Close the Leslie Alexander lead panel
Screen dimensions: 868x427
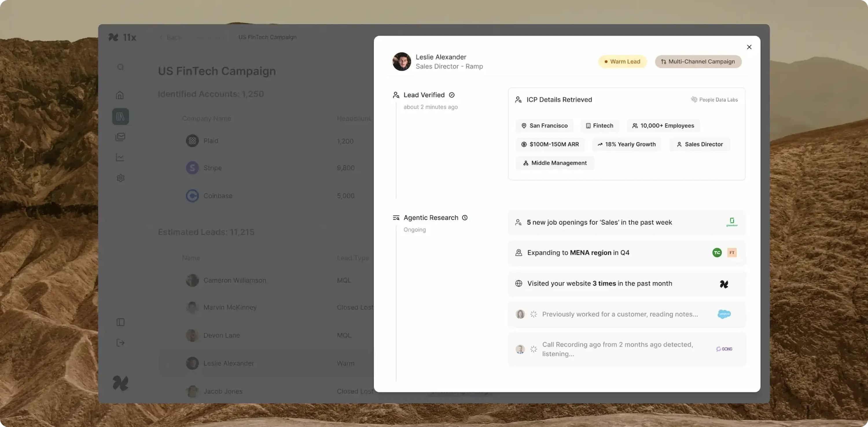click(749, 47)
